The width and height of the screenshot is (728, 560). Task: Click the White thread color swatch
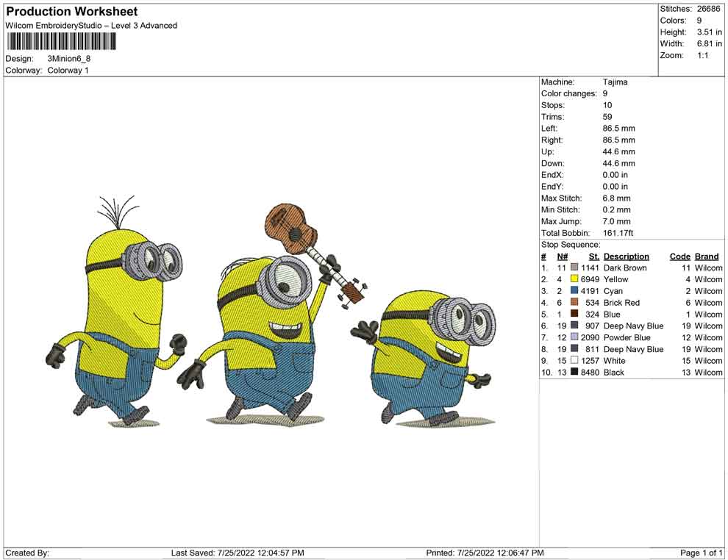[574, 360]
